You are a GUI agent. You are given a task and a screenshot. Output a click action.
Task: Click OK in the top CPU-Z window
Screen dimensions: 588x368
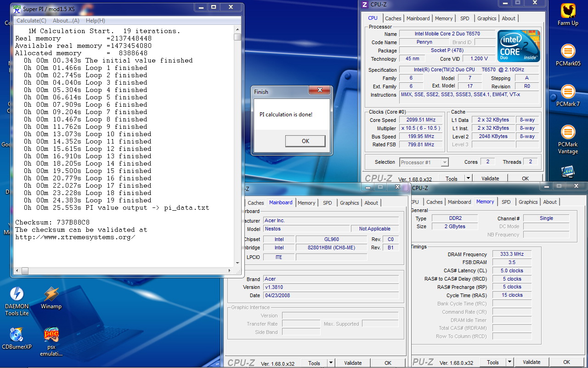525,178
